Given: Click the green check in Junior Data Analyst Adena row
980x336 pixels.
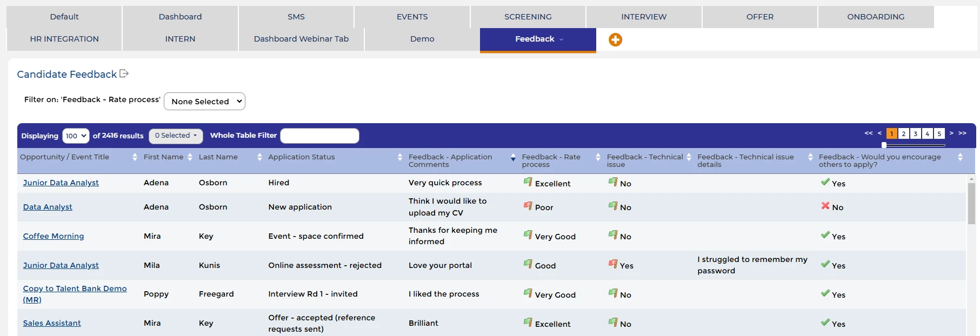Looking at the screenshot, I should coord(825,182).
